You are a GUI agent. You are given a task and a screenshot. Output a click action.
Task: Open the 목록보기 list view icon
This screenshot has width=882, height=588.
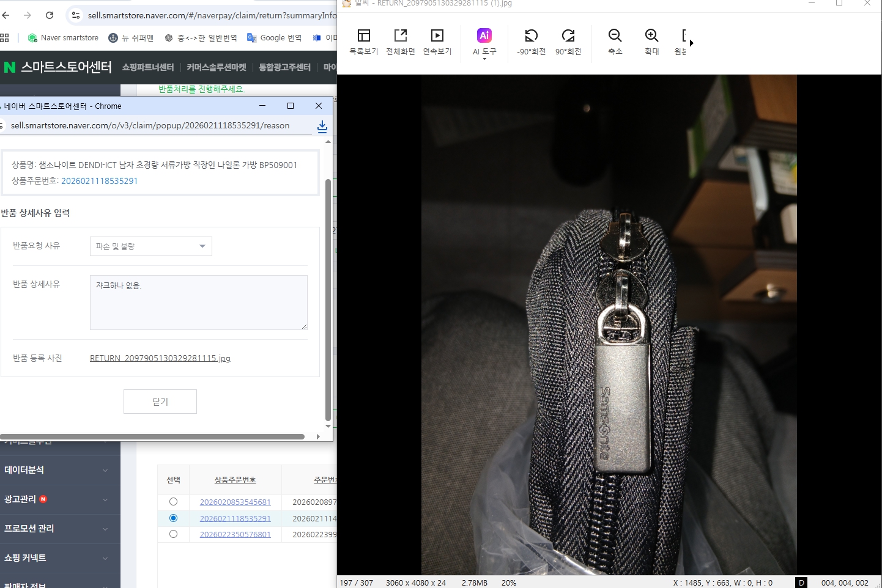pyautogui.click(x=363, y=42)
